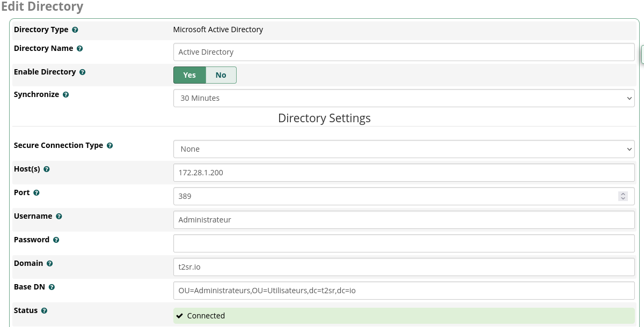This screenshot has height=327, width=644.
Task: Set Enable Directory to No
Action: [x=221, y=75]
